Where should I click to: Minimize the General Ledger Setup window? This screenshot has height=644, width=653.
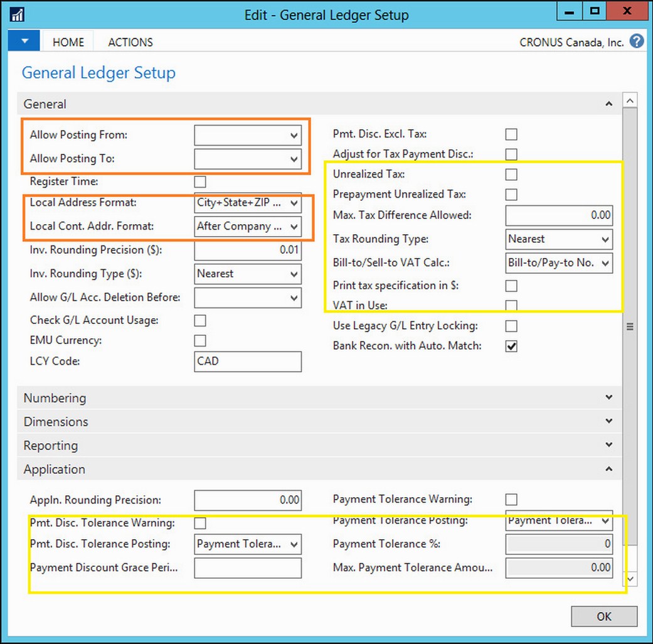tap(570, 11)
